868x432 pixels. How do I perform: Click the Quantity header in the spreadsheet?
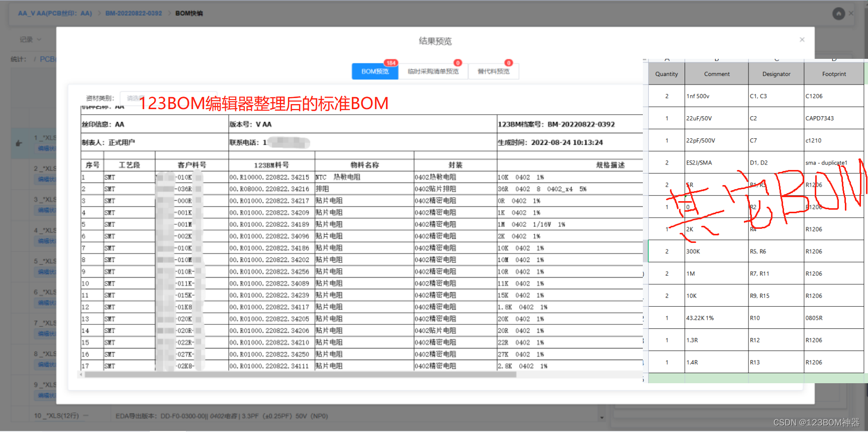point(666,74)
